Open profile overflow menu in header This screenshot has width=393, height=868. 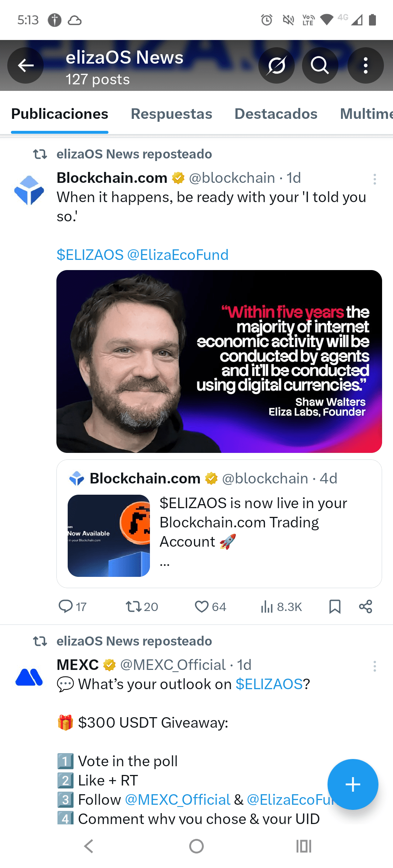click(365, 65)
